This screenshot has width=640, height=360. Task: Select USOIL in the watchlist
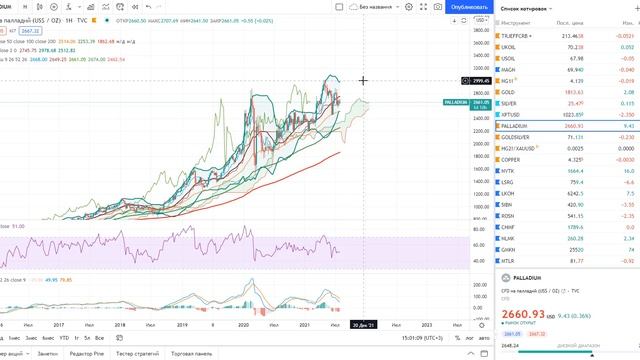point(567,58)
